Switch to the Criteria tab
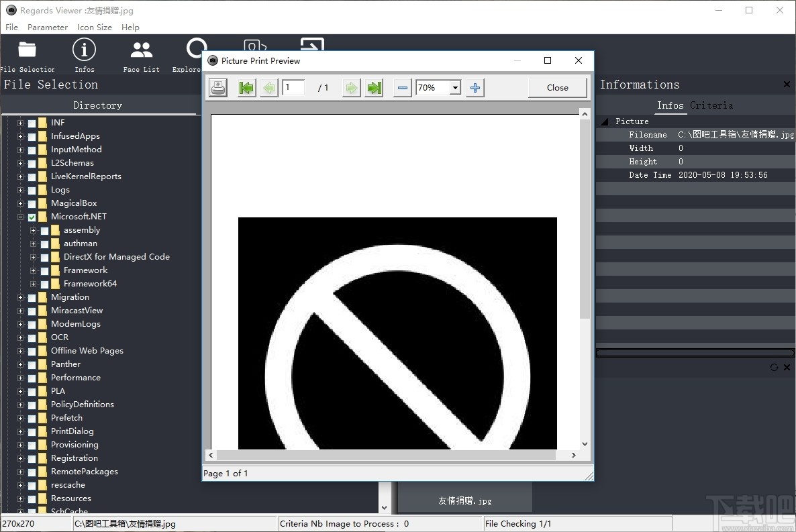796x532 pixels. (x=711, y=105)
